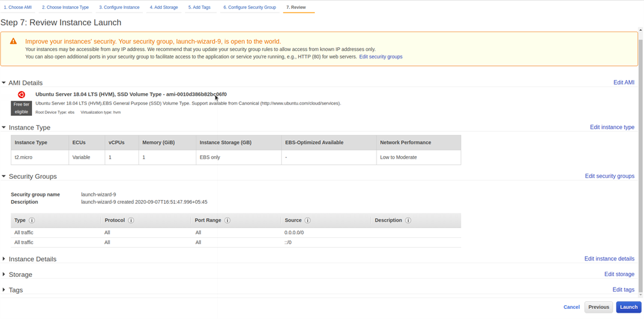Screen dimensions: 644x319
Task: Go to the Choose AMI step tab
Action: pos(18,8)
